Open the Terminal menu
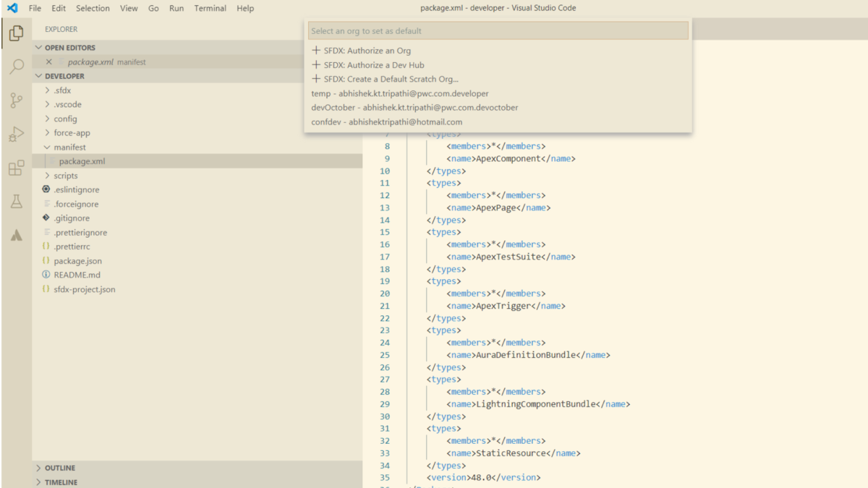 pyautogui.click(x=210, y=9)
